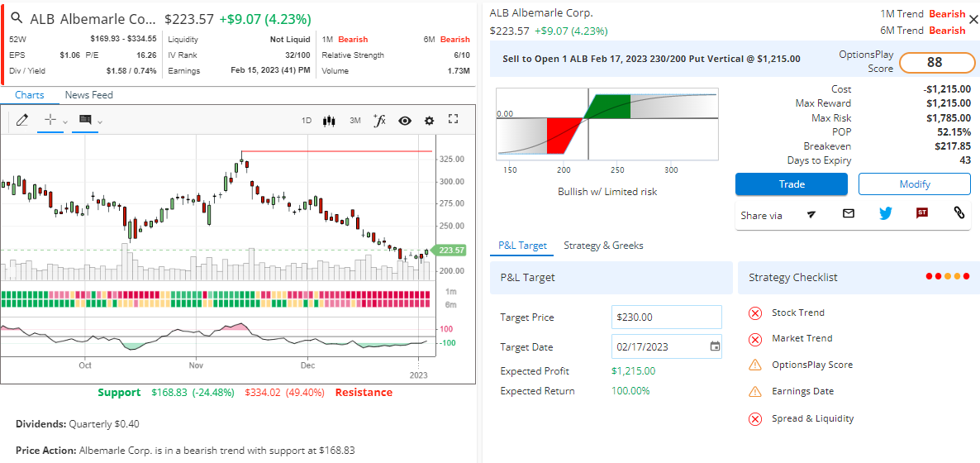The width and height of the screenshot is (980, 463).
Task: Share the trade via email icon
Action: [x=848, y=213]
